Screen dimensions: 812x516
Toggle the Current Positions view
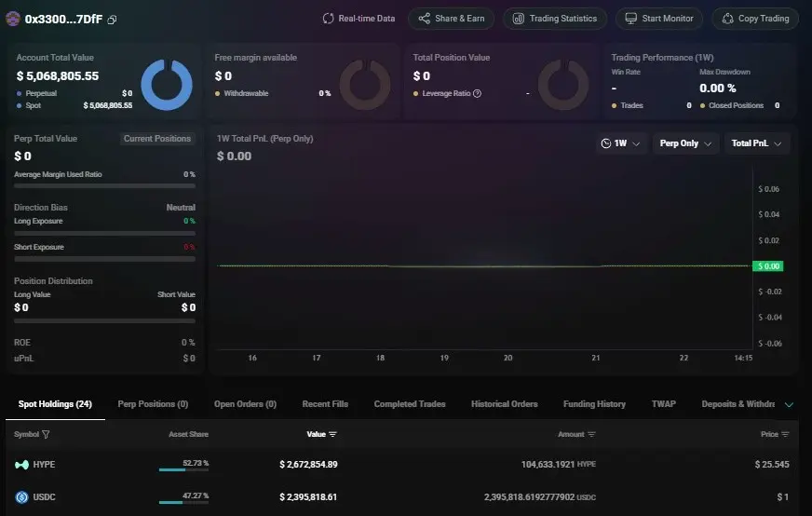click(157, 139)
